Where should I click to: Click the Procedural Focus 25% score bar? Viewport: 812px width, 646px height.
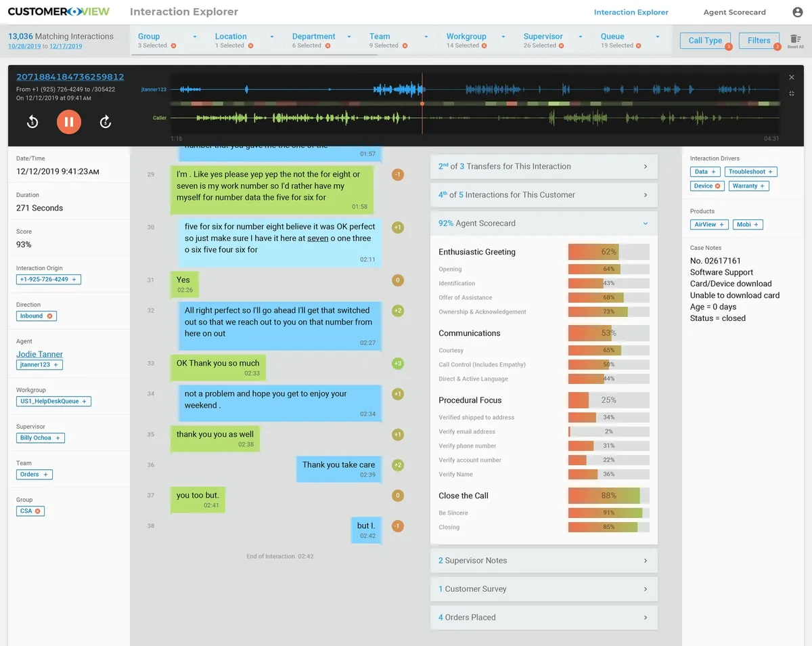click(x=609, y=400)
